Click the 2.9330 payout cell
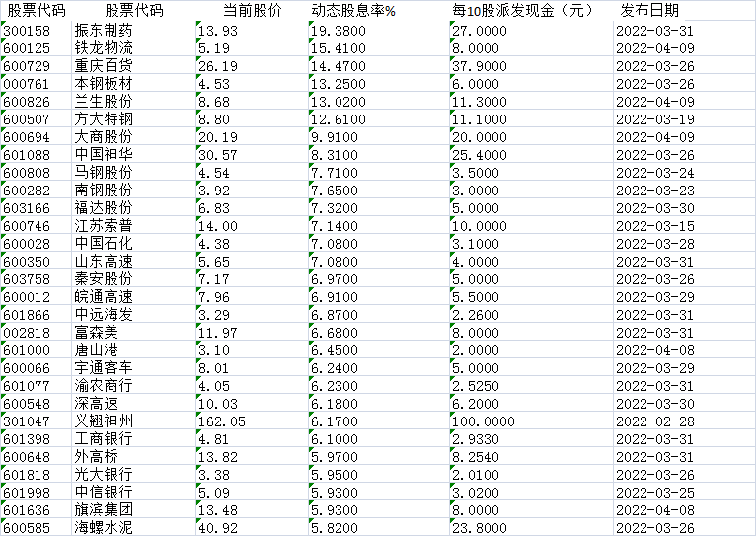This screenshot has width=756, height=536. [476, 439]
